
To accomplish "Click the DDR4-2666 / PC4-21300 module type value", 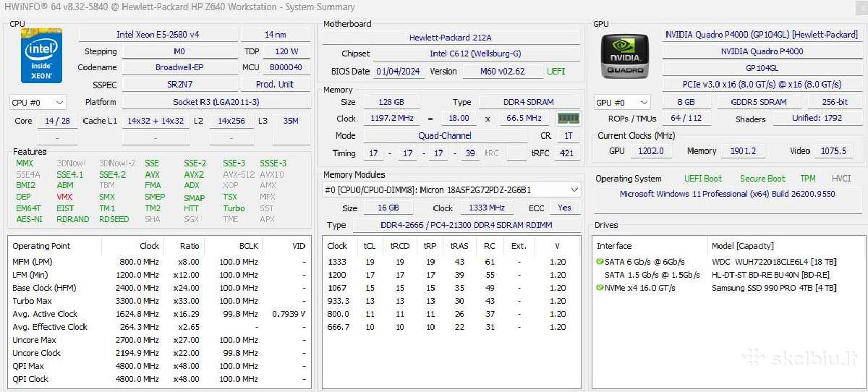I will pos(466,225).
